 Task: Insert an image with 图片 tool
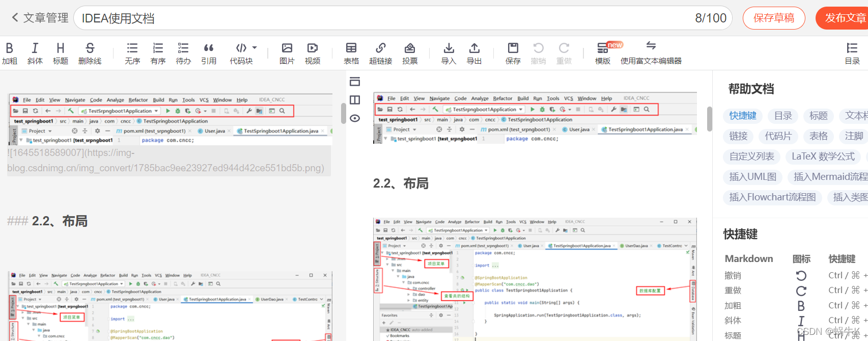point(287,54)
